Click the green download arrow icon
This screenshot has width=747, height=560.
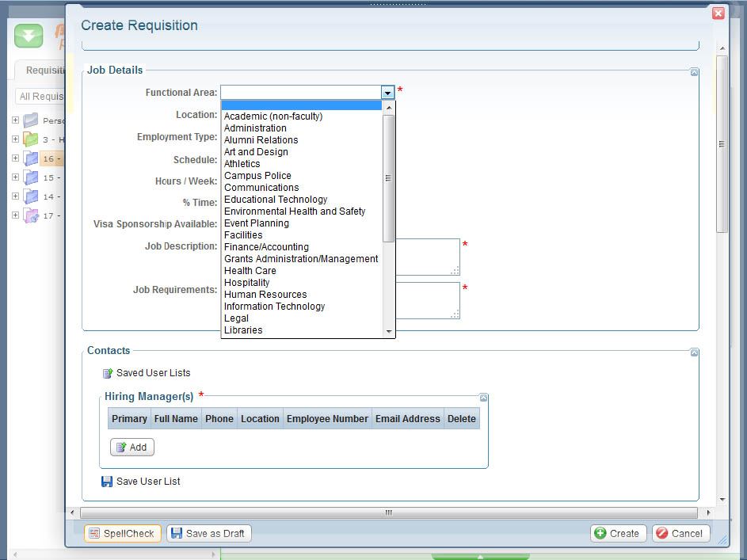pos(29,36)
